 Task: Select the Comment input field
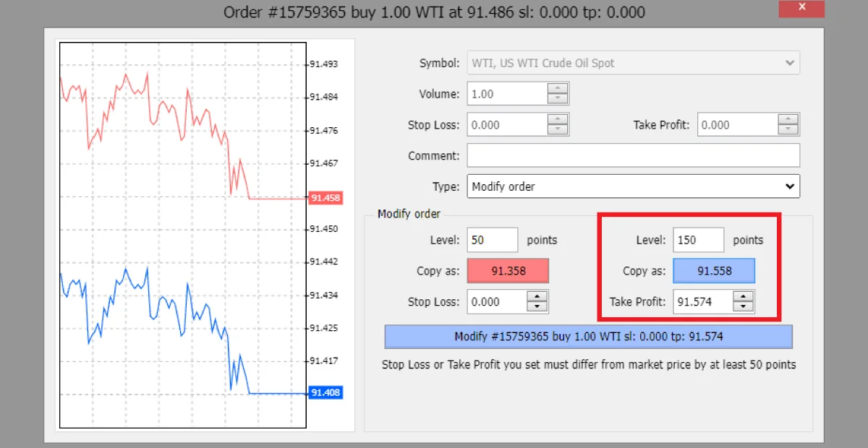[634, 155]
